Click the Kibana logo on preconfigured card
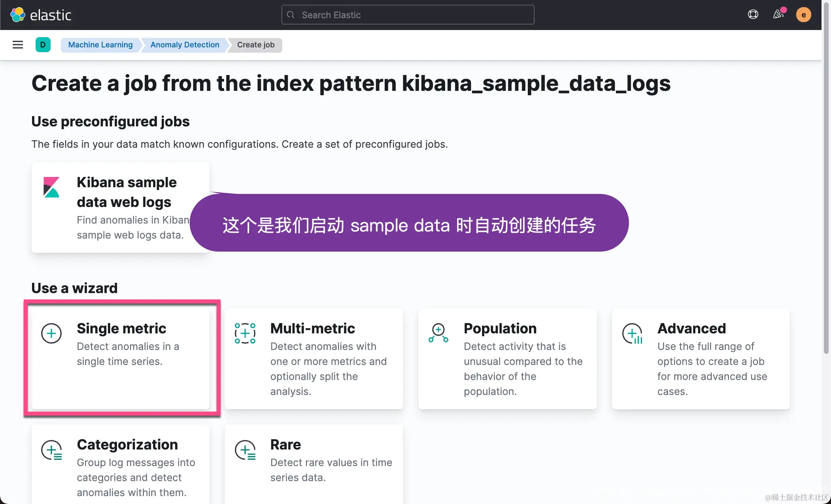This screenshot has width=831, height=504. pyautogui.click(x=51, y=187)
